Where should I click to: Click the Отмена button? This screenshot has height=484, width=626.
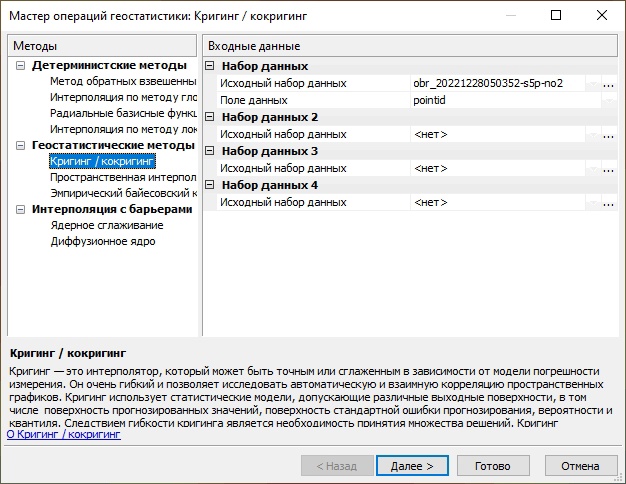580,466
